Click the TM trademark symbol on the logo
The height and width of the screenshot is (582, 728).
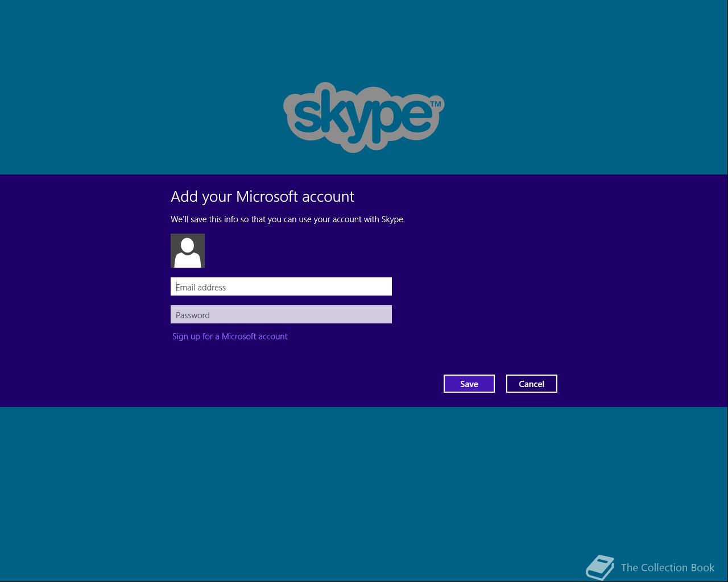(x=436, y=104)
